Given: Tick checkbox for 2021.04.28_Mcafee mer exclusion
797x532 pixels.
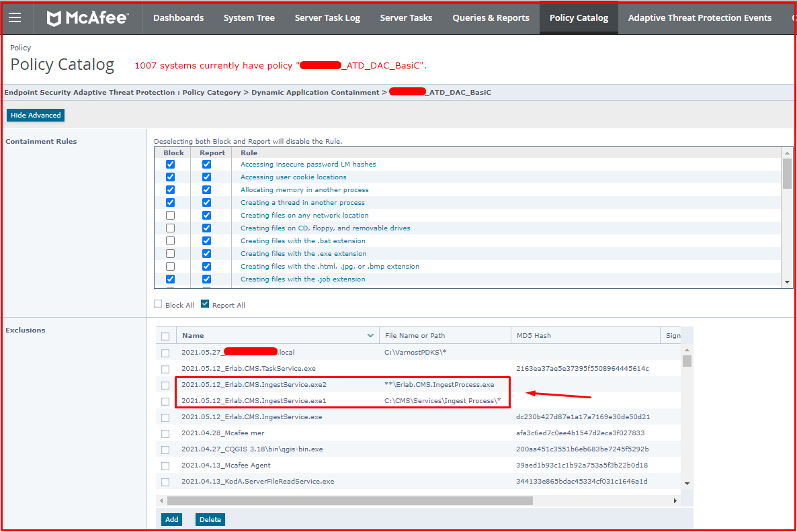Looking at the screenshot, I should [165, 433].
